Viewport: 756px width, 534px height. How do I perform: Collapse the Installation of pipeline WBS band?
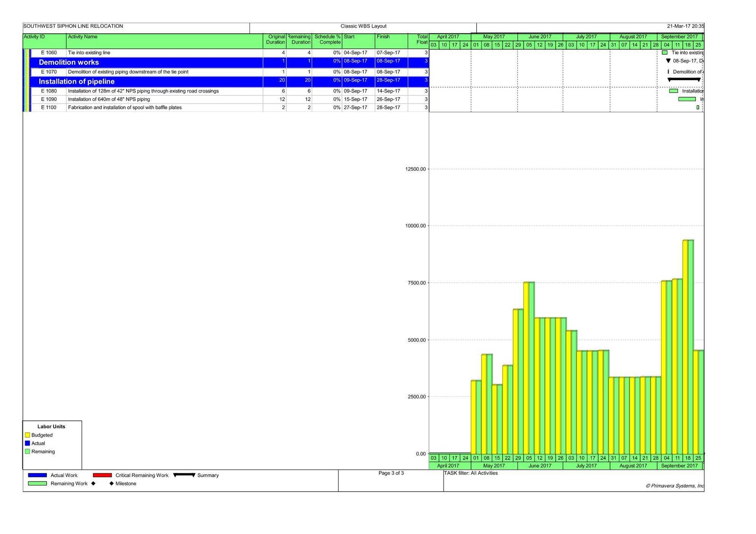point(77,81)
